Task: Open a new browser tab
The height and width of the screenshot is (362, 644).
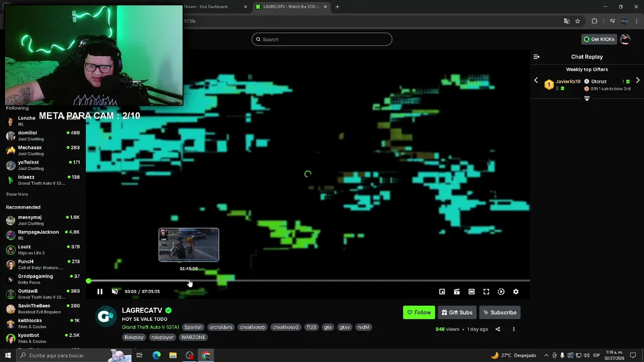Action: [337, 7]
